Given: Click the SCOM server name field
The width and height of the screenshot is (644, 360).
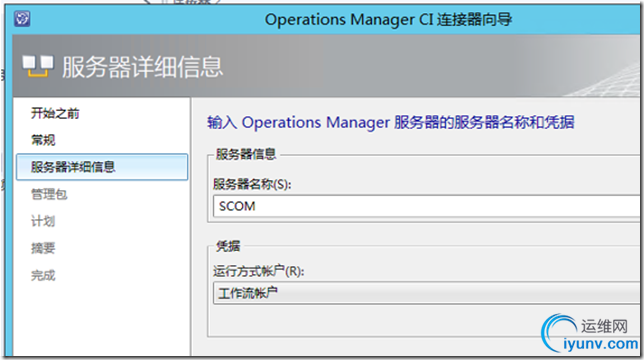Looking at the screenshot, I should pyautogui.click(x=426, y=206).
